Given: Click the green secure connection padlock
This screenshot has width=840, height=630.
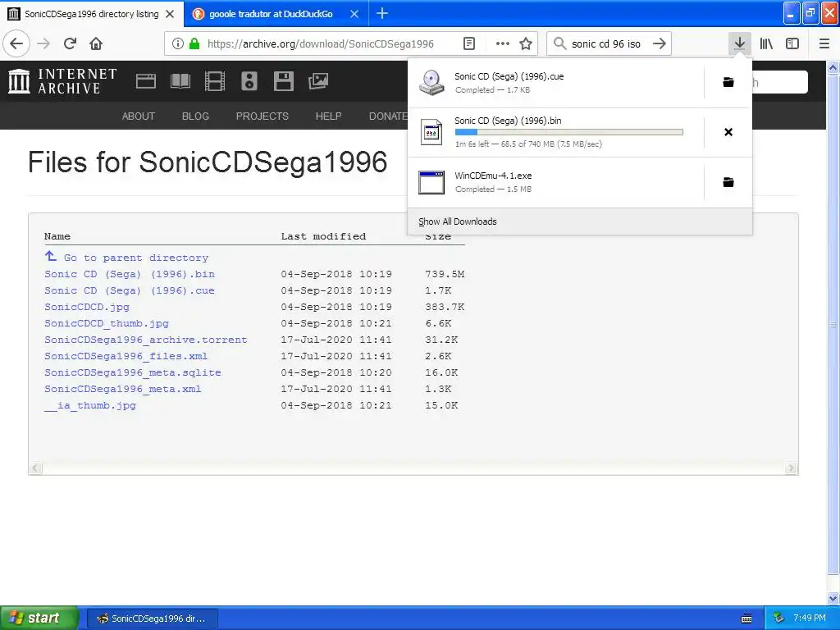Looking at the screenshot, I should (194, 43).
